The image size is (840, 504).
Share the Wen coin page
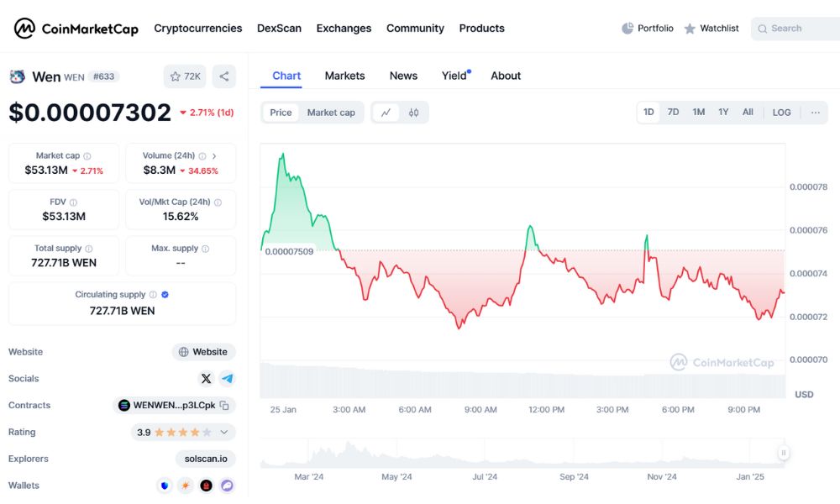click(224, 76)
